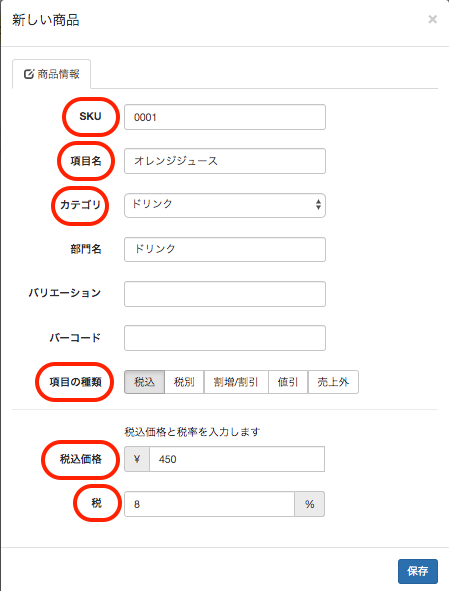The width and height of the screenshot is (449, 591).
Task: Switch to the 商品情報 tab
Action: pos(51,74)
